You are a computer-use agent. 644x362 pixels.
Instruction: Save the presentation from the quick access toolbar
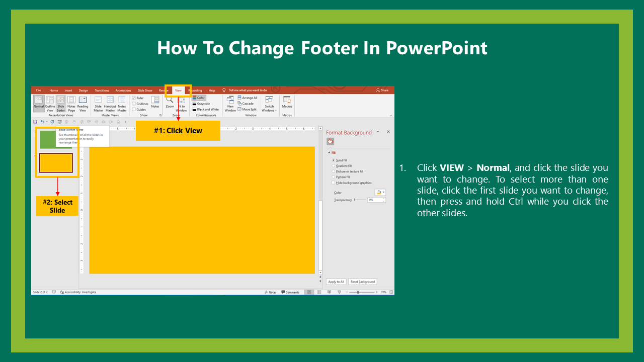click(35, 122)
